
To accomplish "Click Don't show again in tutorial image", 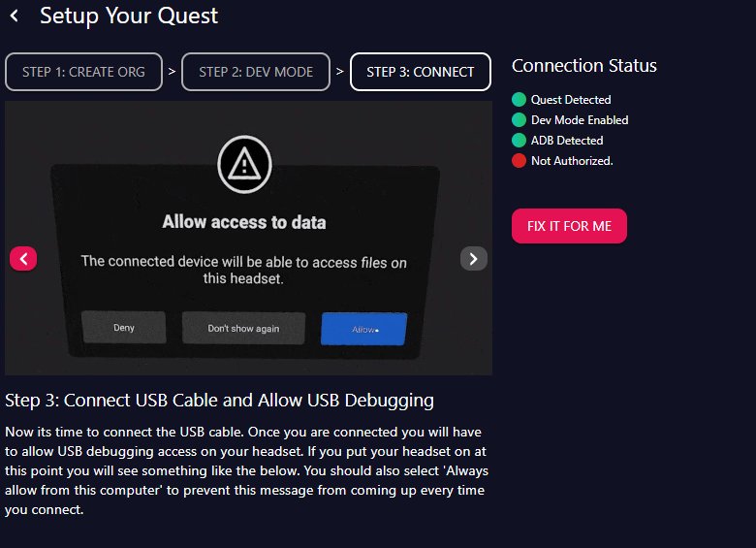I will point(243,328).
